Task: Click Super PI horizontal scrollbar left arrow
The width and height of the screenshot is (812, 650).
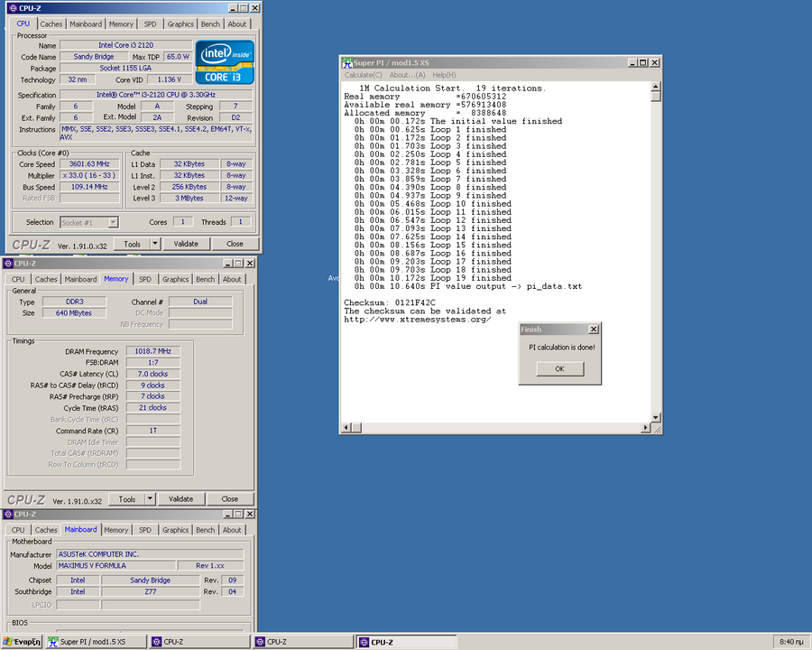Action: click(346, 428)
